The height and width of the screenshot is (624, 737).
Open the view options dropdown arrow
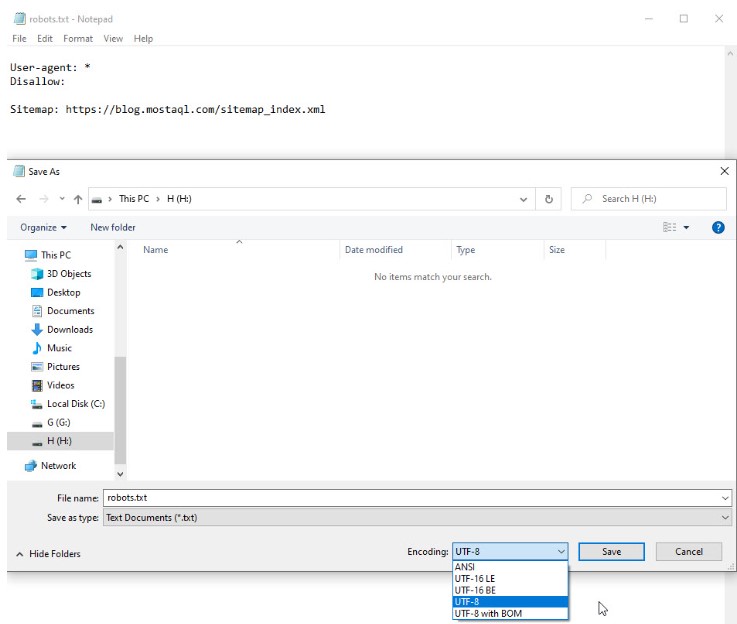(686, 227)
